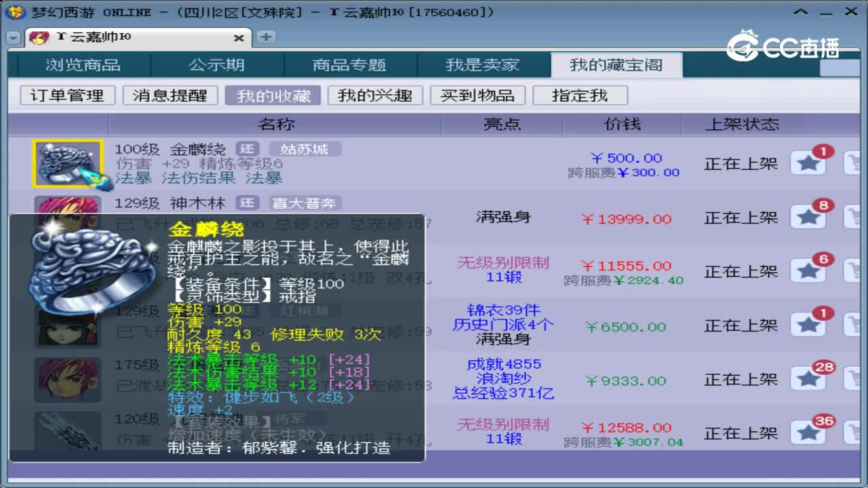
Task: Click the 上架状态 column header
Action: point(742,124)
